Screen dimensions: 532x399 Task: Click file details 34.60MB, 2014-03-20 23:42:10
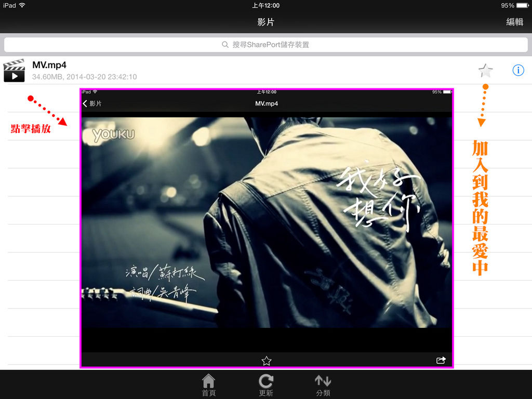85,77
